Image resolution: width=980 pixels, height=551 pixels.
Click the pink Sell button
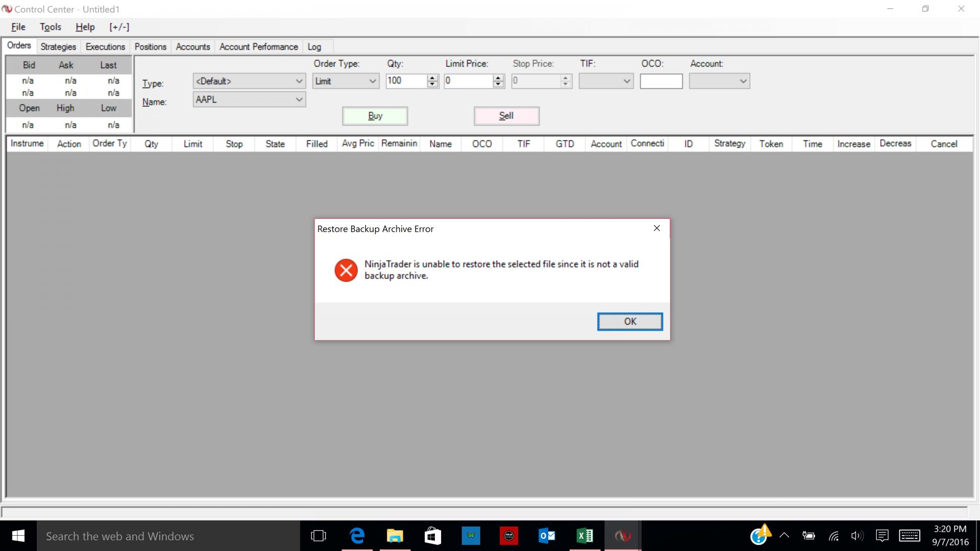coord(506,116)
